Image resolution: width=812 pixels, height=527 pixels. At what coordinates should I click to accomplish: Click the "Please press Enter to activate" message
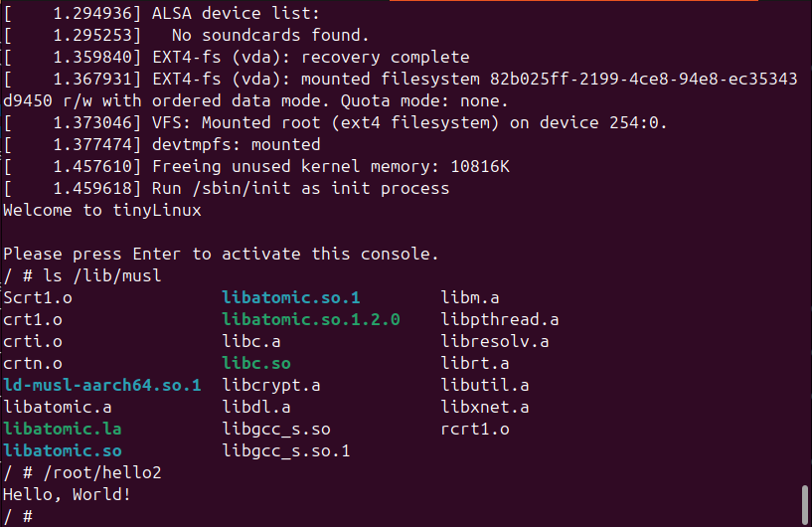coord(221,254)
